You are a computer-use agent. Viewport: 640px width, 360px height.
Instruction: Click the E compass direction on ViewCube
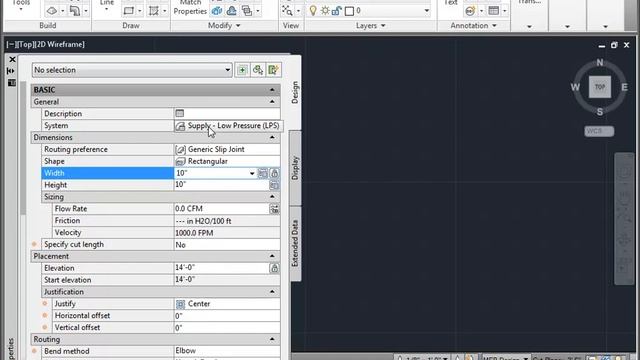(624, 87)
